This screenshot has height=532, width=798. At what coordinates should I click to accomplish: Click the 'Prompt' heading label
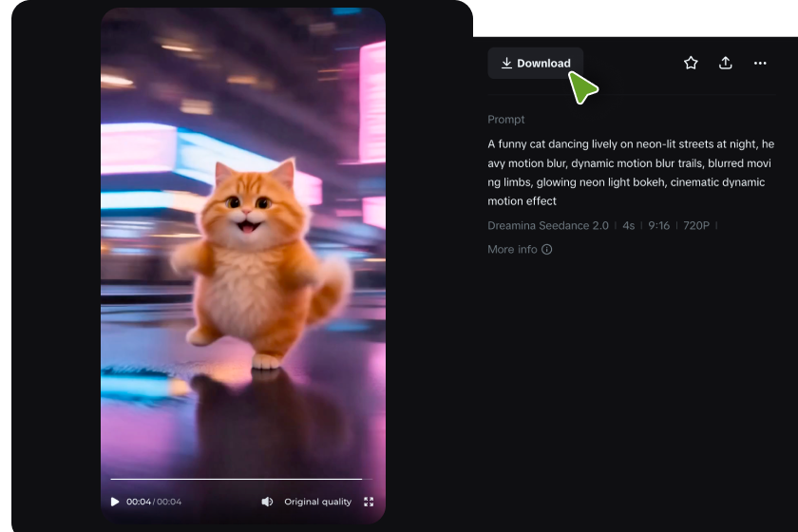505,119
